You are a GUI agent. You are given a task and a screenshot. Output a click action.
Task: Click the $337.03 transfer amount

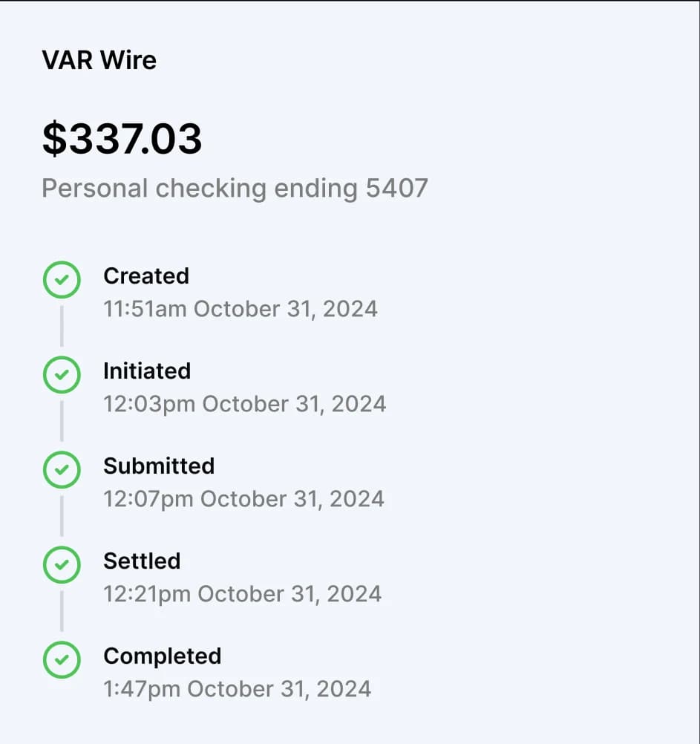pyautogui.click(x=122, y=139)
